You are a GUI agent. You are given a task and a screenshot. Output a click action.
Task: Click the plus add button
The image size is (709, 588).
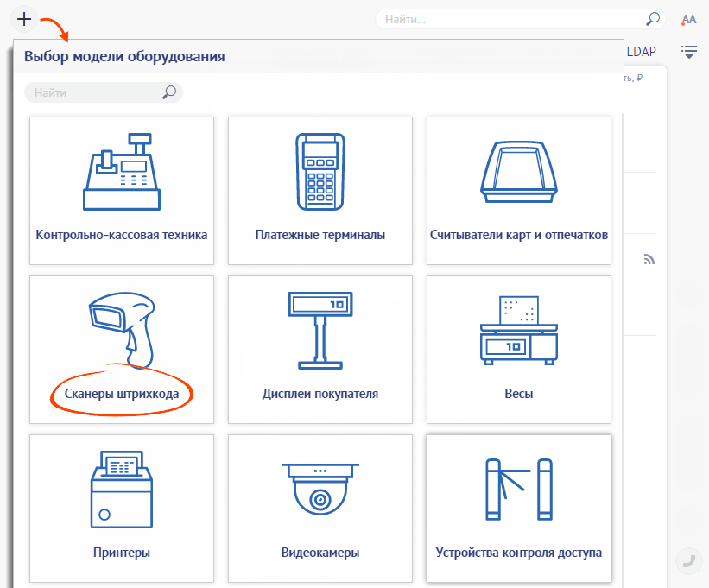(23, 19)
